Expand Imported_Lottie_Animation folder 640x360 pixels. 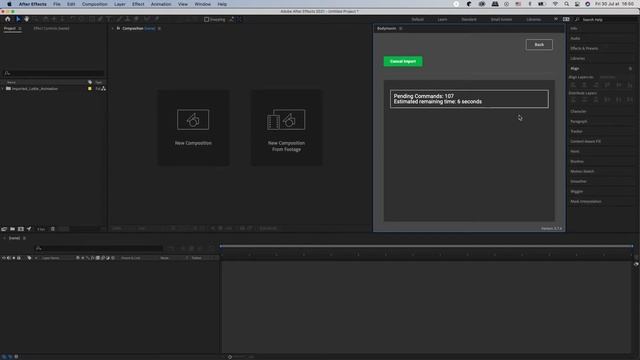[3, 89]
